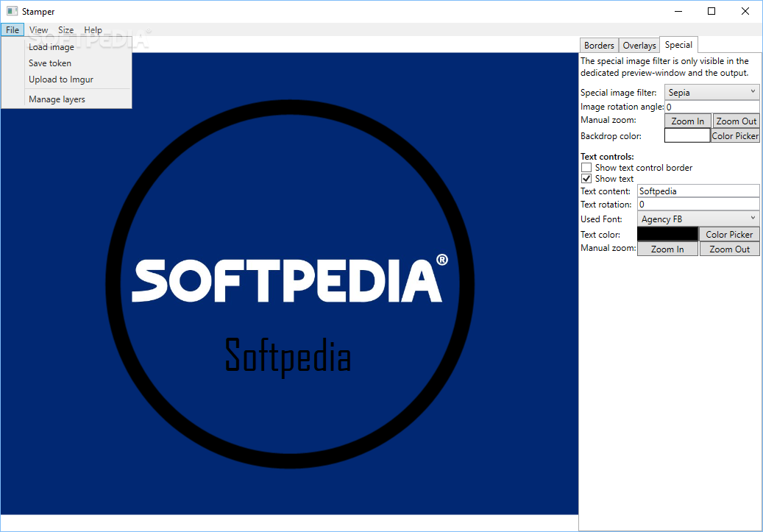Switch to the Overlays tab

639,46
